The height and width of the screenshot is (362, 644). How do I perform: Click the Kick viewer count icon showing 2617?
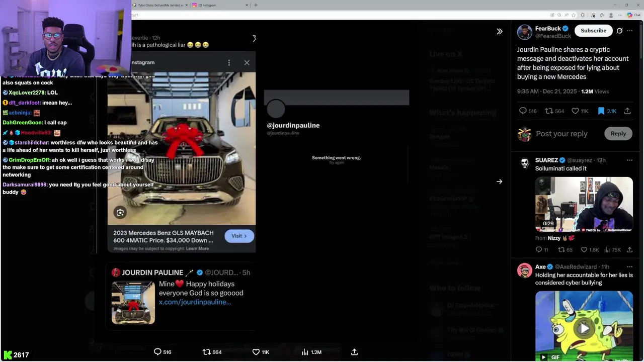point(8,355)
